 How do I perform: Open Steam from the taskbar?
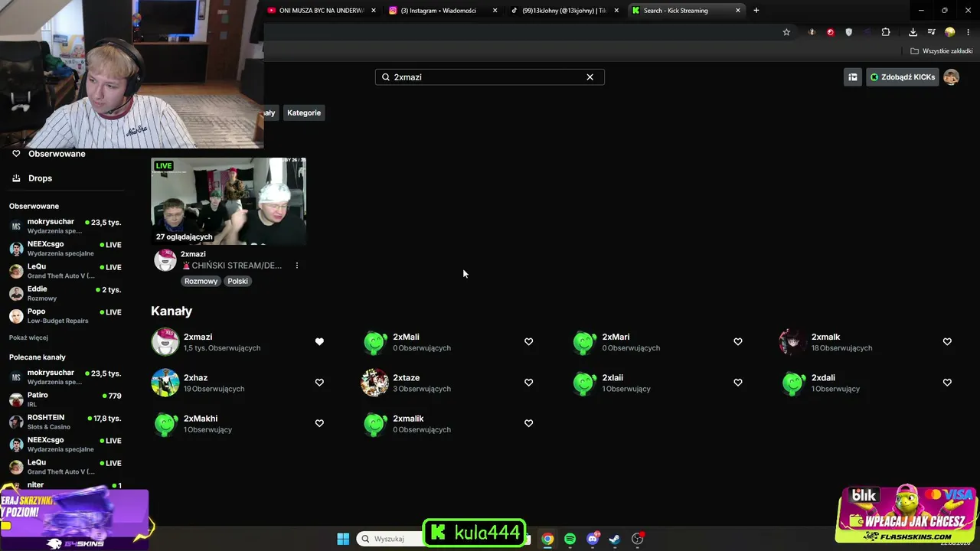pos(614,539)
